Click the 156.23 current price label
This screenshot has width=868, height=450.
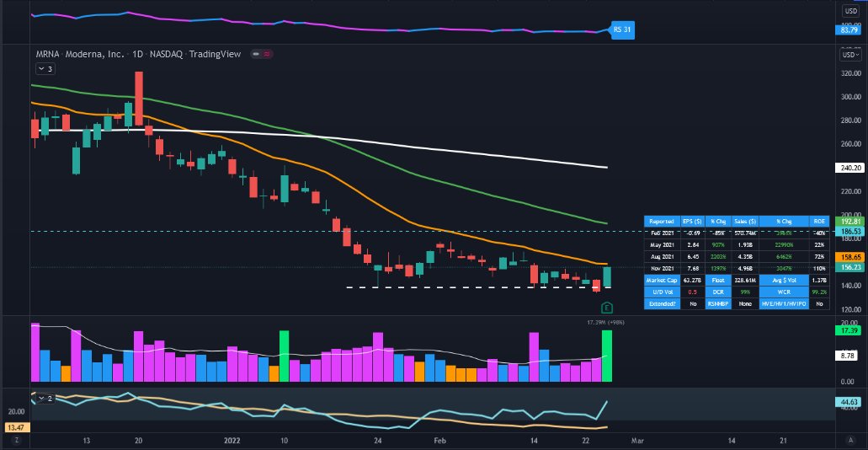[x=848, y=266]
